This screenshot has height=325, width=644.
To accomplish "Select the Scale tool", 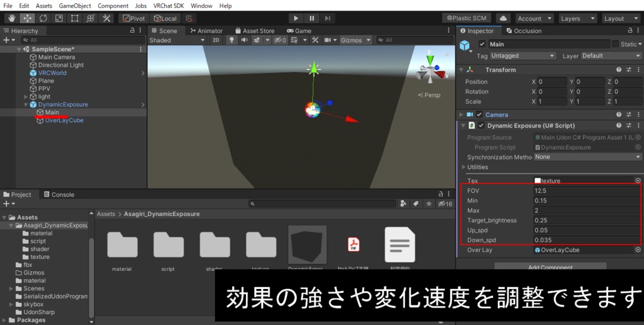I will (58, 18).
